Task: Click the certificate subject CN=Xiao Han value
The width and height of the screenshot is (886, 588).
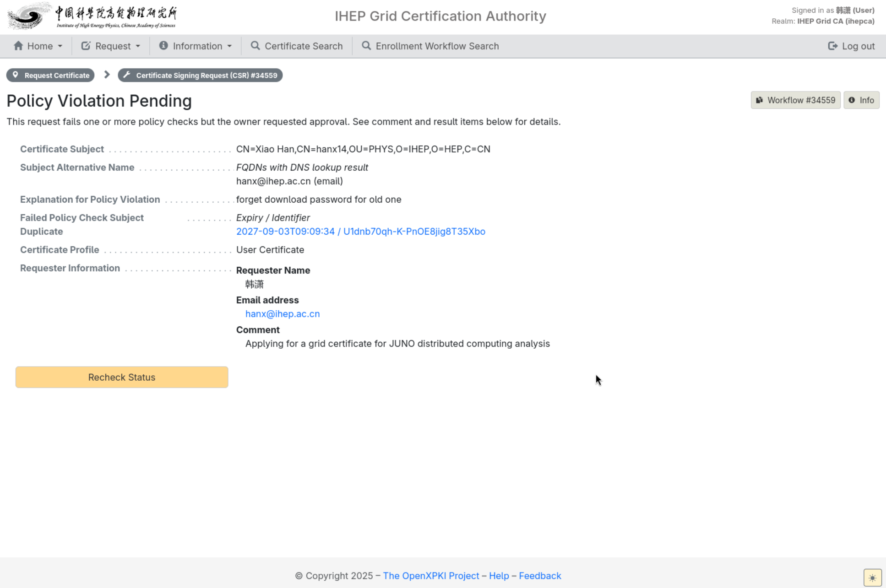Action: tap(363, 149)
